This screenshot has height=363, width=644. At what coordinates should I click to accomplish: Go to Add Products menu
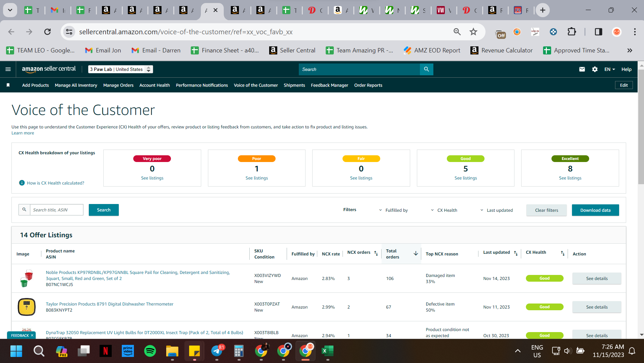(35, 85)
